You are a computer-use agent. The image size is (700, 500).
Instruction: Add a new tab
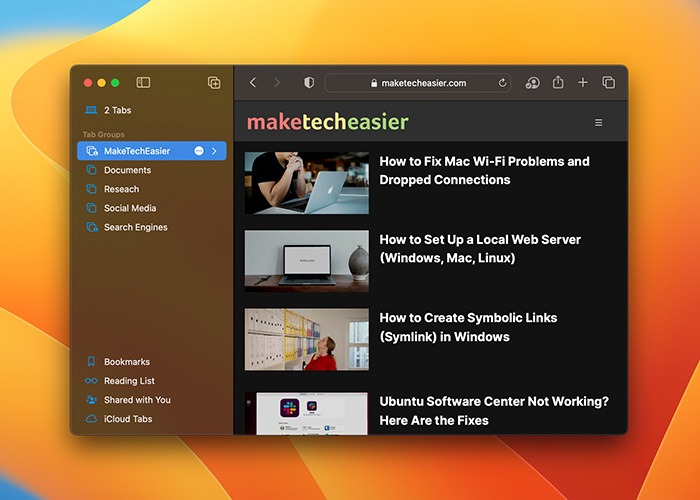pos(583,82)
